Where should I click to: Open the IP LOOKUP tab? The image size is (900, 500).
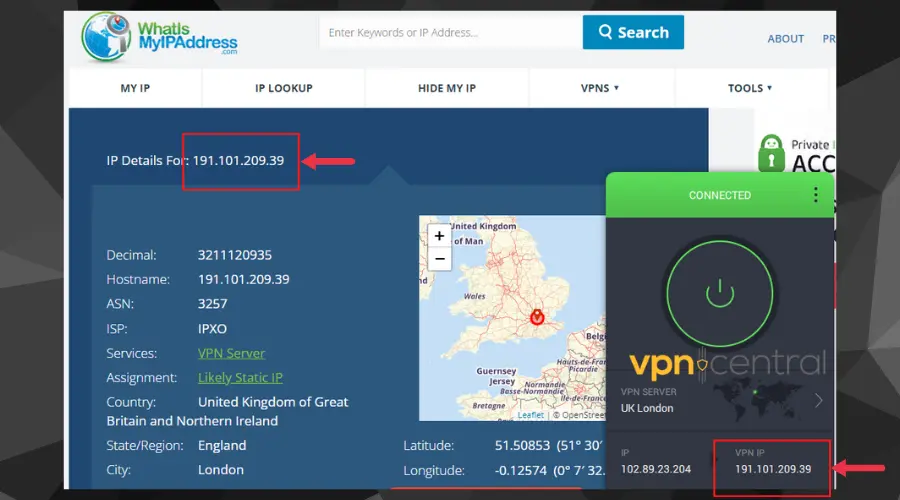pos(284,88)
